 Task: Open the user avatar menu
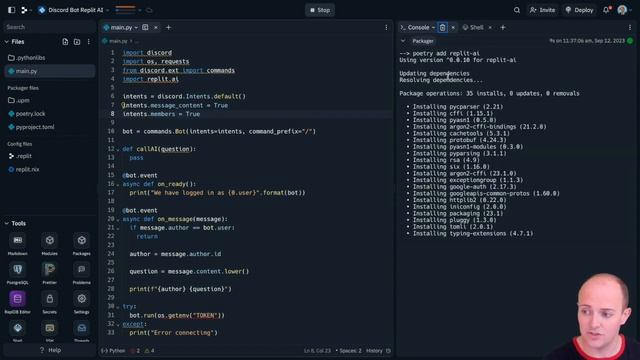tap(622, 10)
